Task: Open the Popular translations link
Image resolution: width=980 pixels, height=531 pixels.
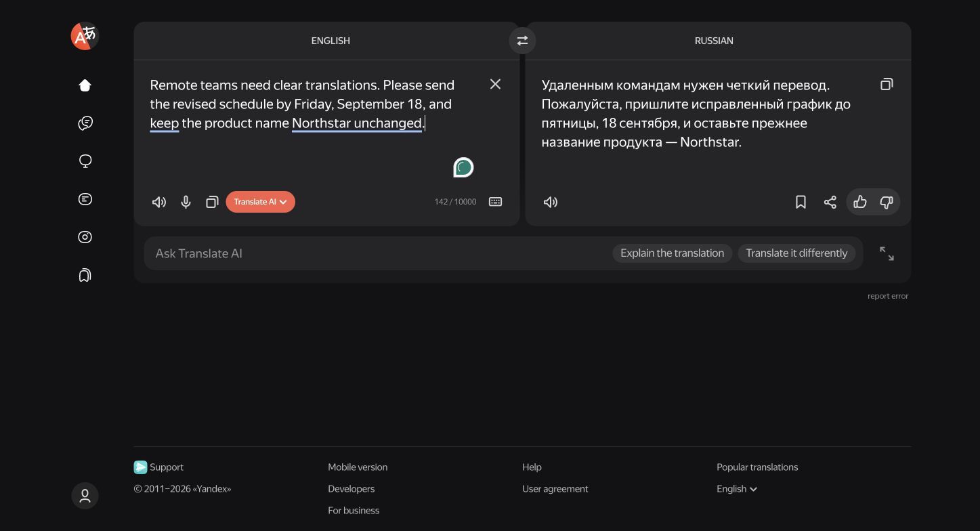Action: [757, 467]
